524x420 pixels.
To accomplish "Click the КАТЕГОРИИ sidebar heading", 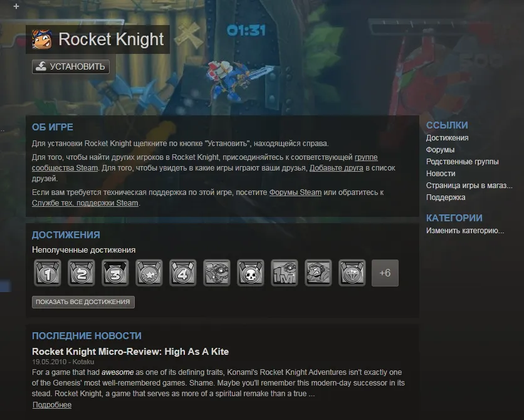I will point(454,218).
